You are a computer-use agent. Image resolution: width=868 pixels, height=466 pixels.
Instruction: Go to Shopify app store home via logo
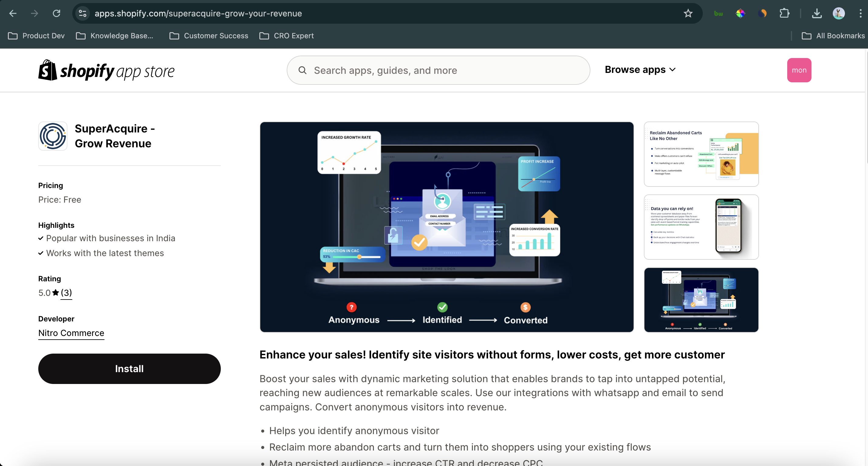107,70
